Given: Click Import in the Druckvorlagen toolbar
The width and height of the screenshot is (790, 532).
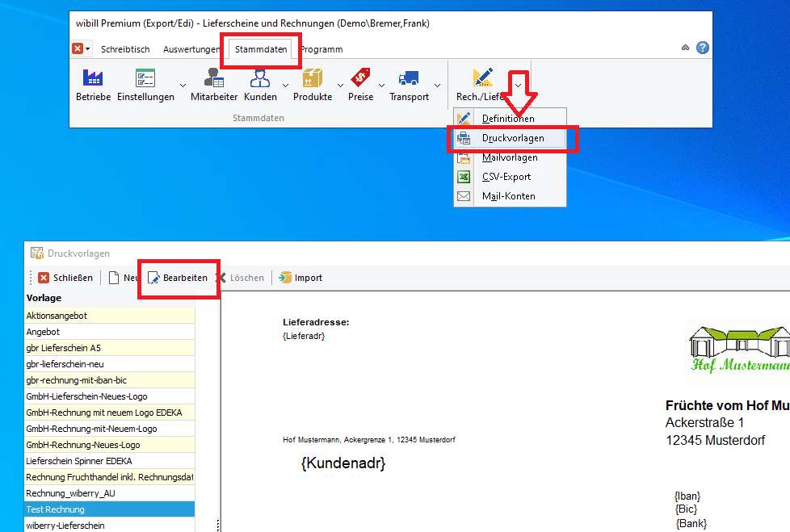Looking at the screenshot, I should point(300,278).
